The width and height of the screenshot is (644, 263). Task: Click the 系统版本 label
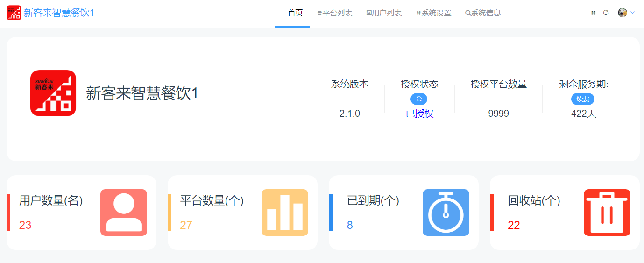(x=350, y=84)
